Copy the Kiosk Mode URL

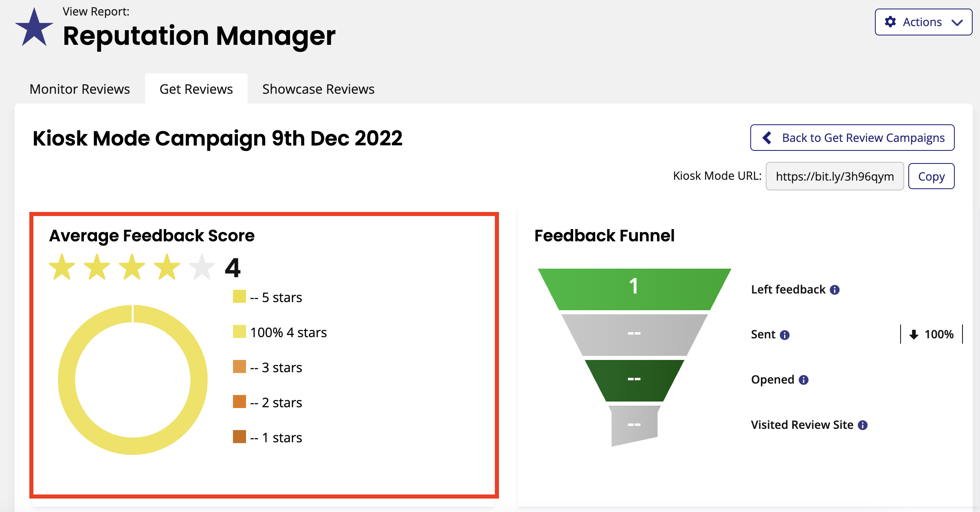click(931, 176)
